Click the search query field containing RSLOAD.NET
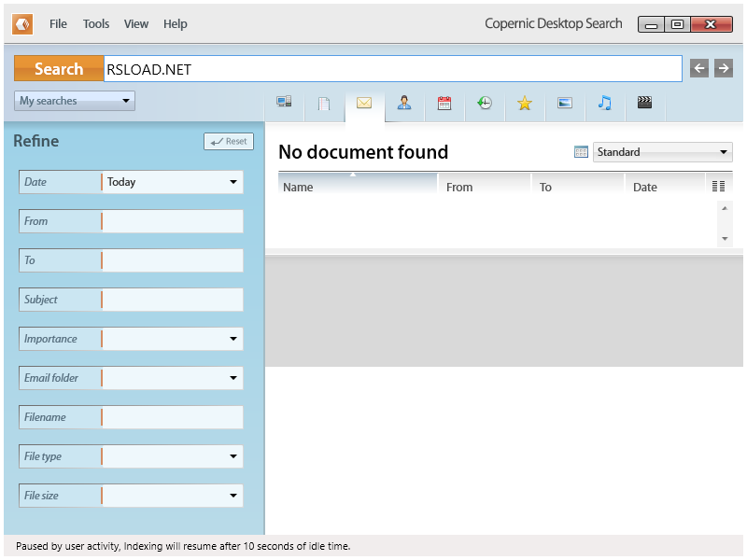The width and height of the screenshot is (747, 560). (393, 68)
